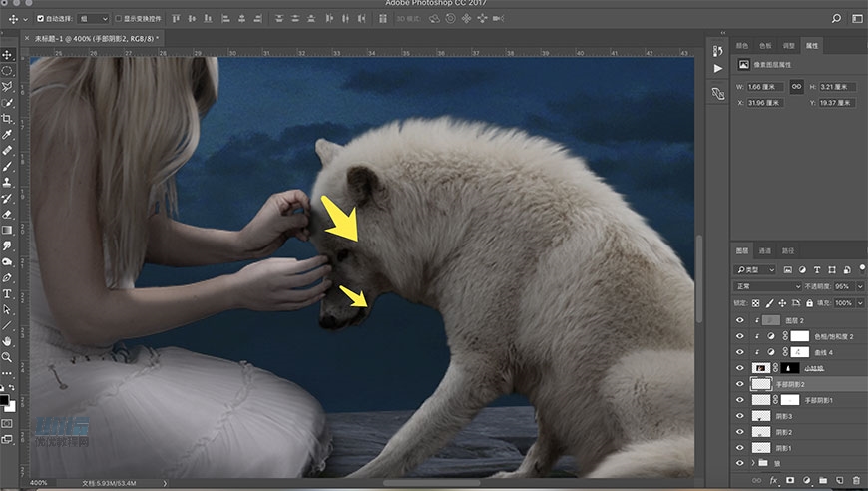Click the create new group button

coord(823,480)
